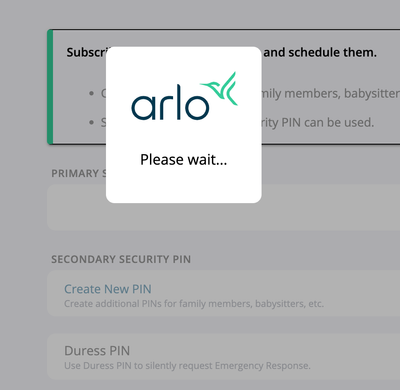The image size is (400, 390).
Task: Click the SECONDARY SECURITY PIN heading
Action: 121,259
